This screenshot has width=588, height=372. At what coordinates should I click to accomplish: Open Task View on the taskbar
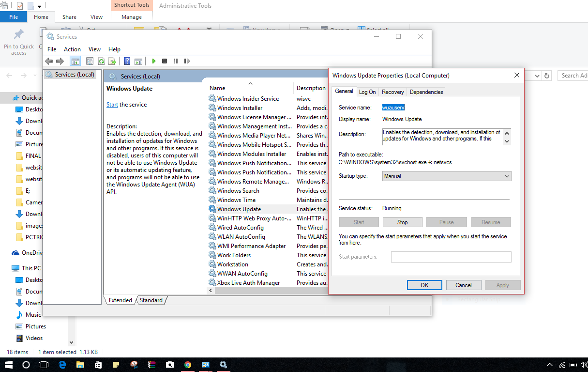tap(44, 365)
